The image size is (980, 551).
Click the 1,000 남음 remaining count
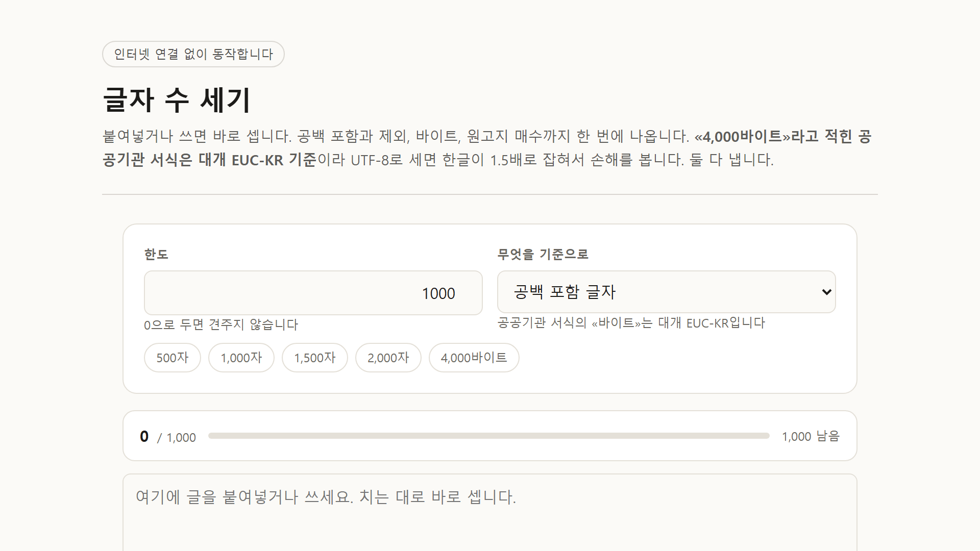(x=811, y=436)
